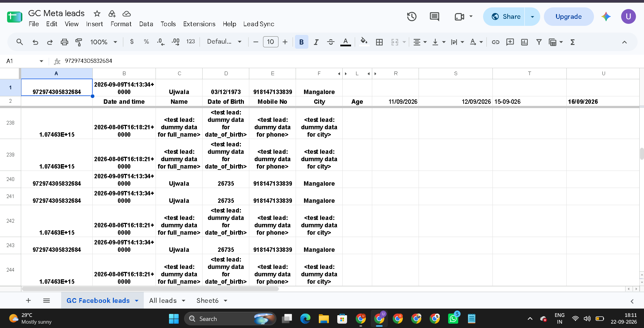The image size is (644, 328).
Task: Format as currency with dollar icon
Action: pos(132,42)
